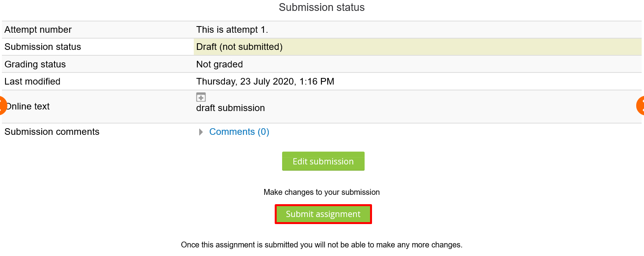Expand the Comments disclosure triangle

[x=201, y=132]
